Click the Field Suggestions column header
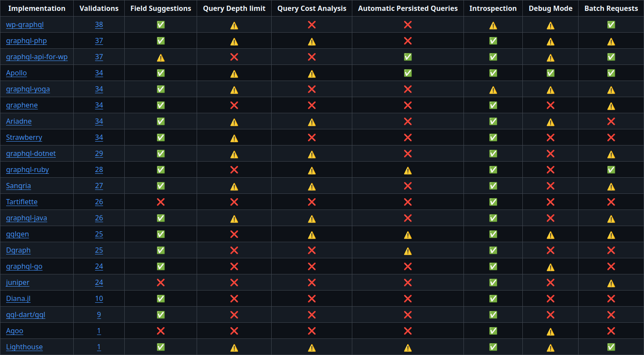644x355 pixels. pyautogui.click(x=161, y=8)
